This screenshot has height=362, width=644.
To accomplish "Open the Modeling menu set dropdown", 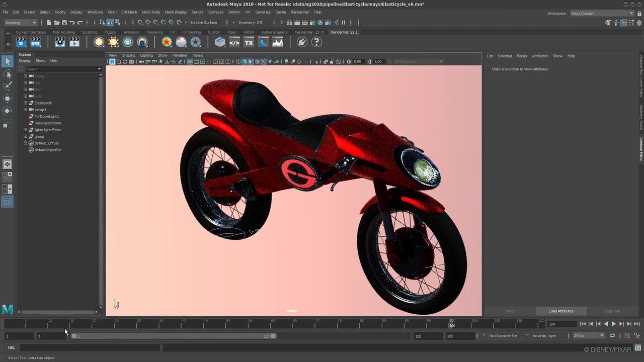I will tap(21, 22).
